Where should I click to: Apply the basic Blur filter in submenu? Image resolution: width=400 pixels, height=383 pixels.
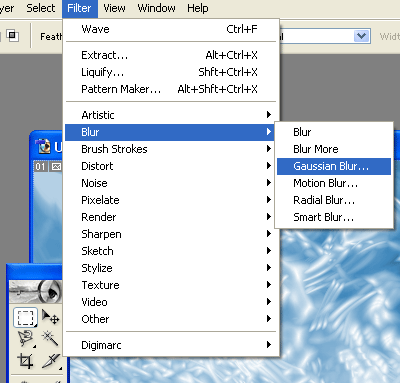[334, 132]
